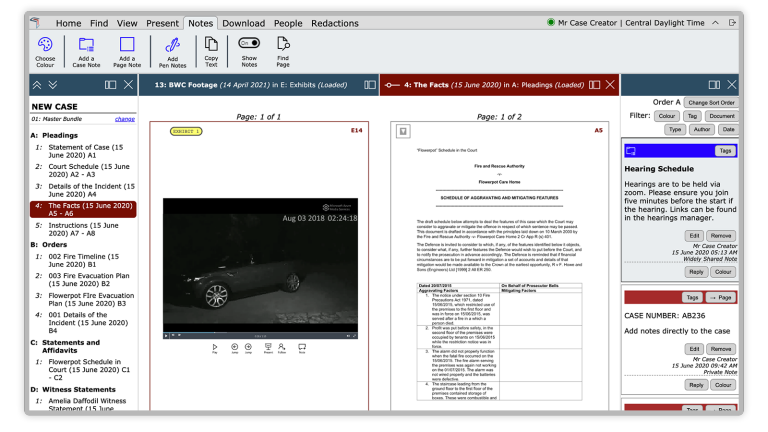
Task: Toggle the Show Notes switch
Action: pos(248,43)
